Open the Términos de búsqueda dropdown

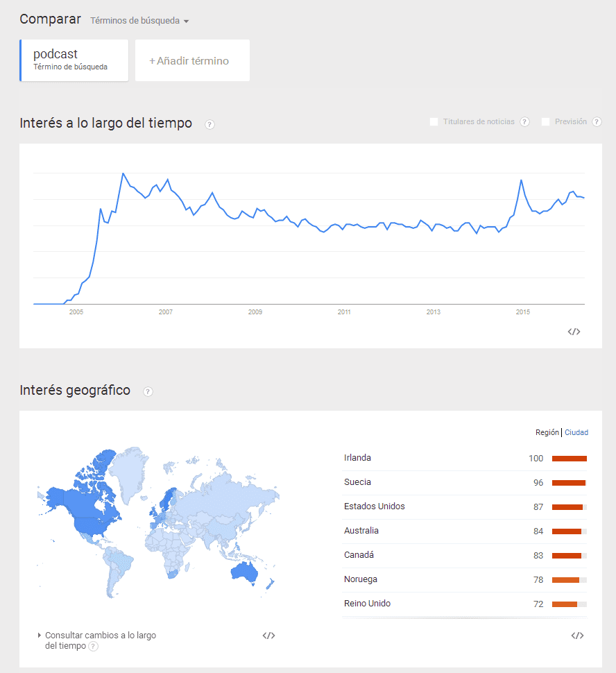[x=139, y=21]
